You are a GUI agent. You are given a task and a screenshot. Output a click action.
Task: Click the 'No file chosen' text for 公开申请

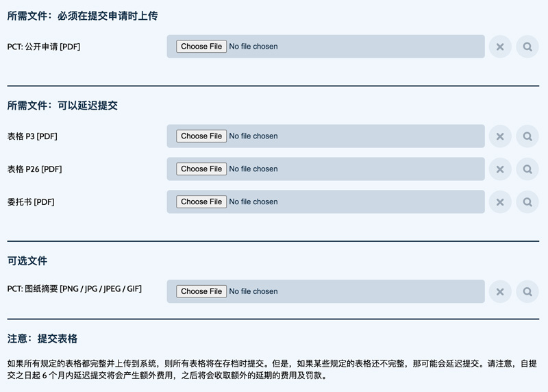253,47
